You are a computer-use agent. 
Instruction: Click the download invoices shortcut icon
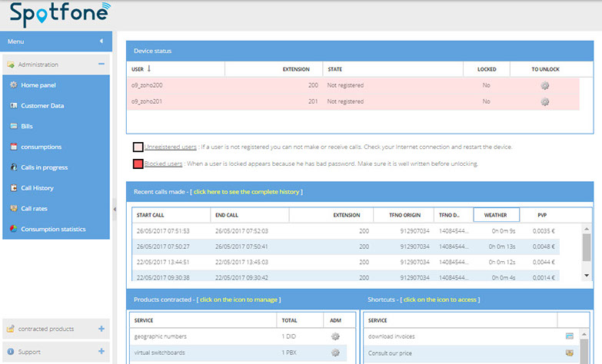[569, 336]
